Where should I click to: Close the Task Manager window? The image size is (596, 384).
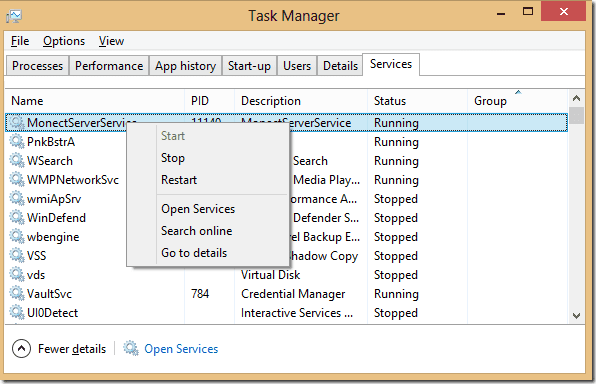pyautogui.click(x=563, y=12)
